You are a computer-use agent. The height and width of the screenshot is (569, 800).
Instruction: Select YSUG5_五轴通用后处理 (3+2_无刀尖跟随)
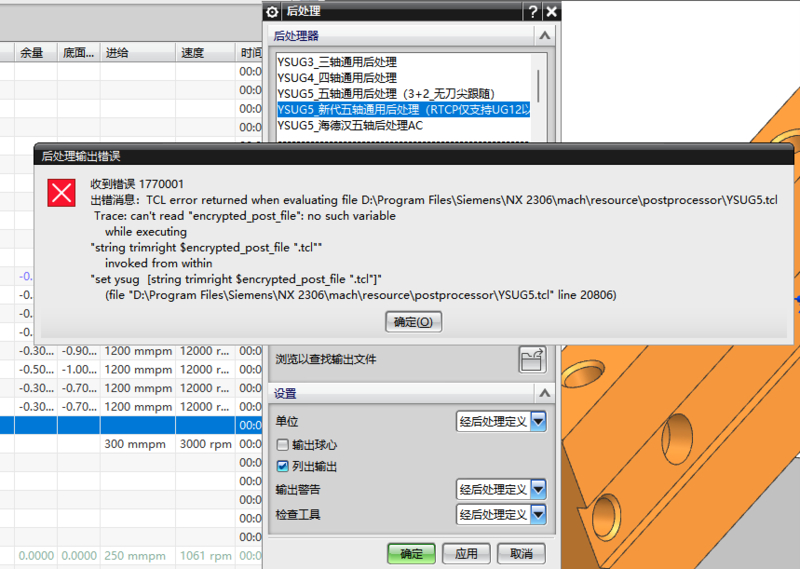(x=386, y=94)
